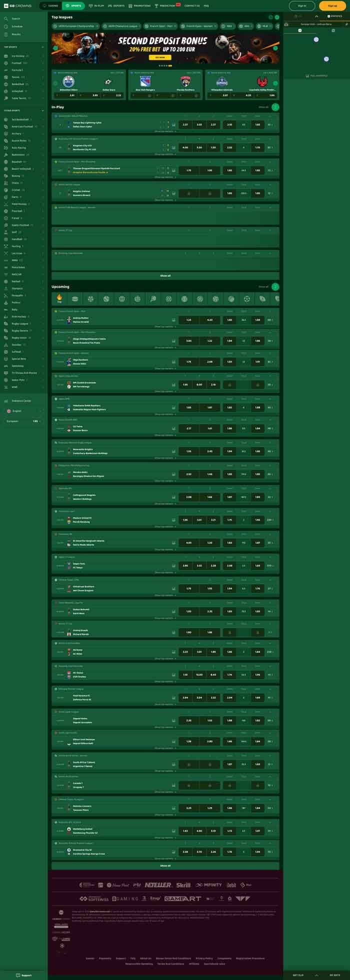
Task: Select the hot (flame) filter under Upcoming
Action: (x=59, y=299)
